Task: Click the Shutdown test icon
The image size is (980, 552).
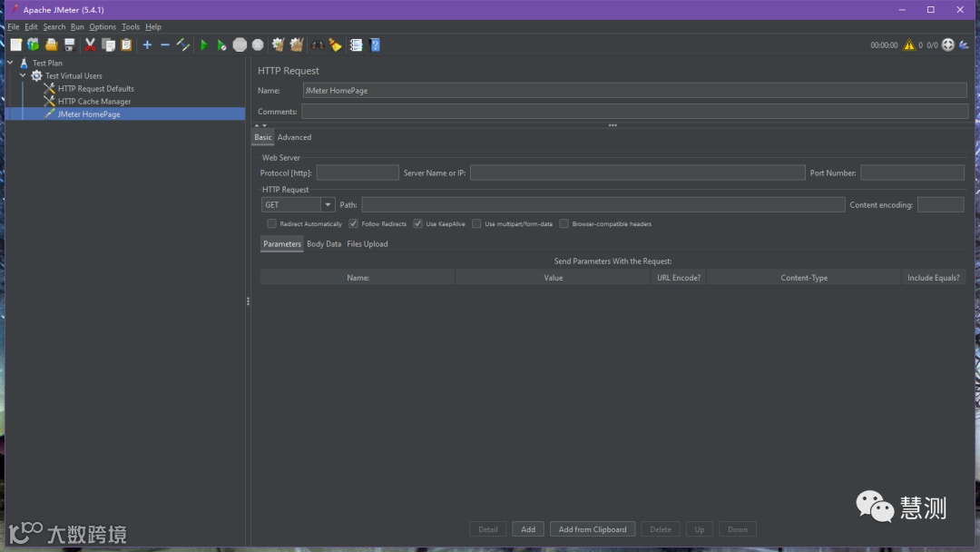Action: coord(258,45)
